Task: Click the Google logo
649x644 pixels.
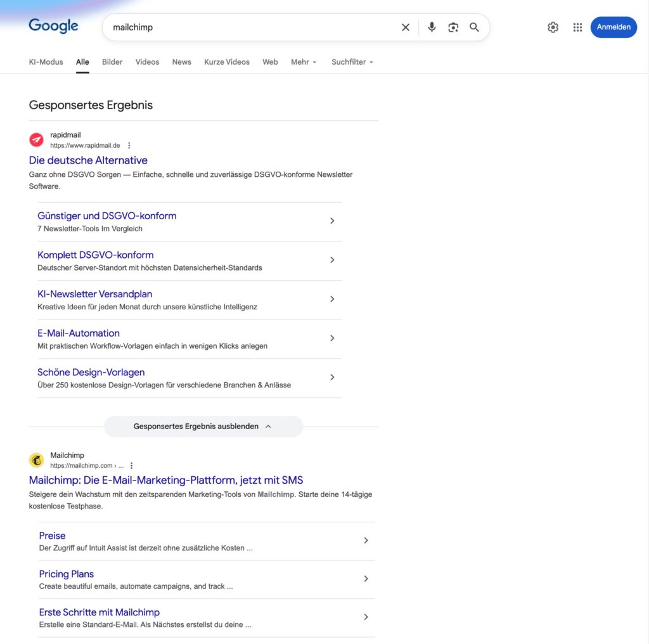Action: [x=53, y=26]
